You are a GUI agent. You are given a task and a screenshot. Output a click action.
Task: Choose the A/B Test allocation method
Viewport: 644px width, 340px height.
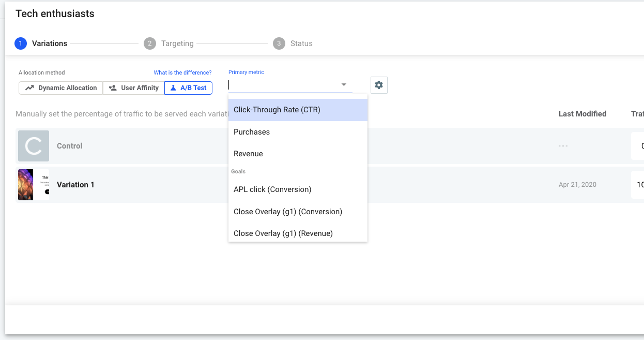[x=189, y=88]
